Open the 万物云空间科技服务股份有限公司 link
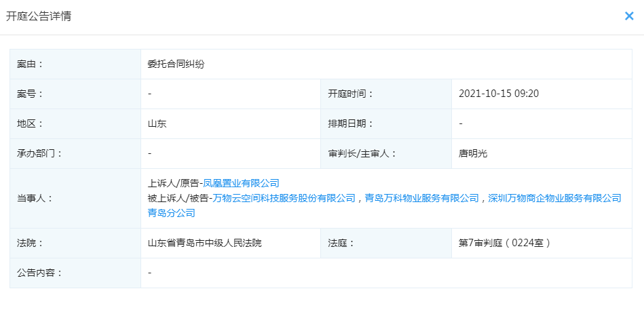 [284, 198]
